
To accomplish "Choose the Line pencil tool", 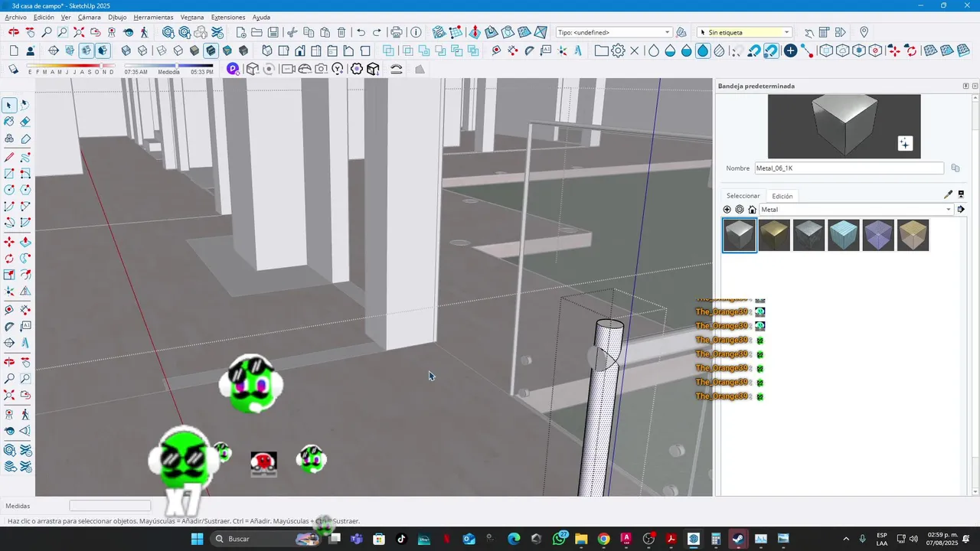I will tap(9, 157).
